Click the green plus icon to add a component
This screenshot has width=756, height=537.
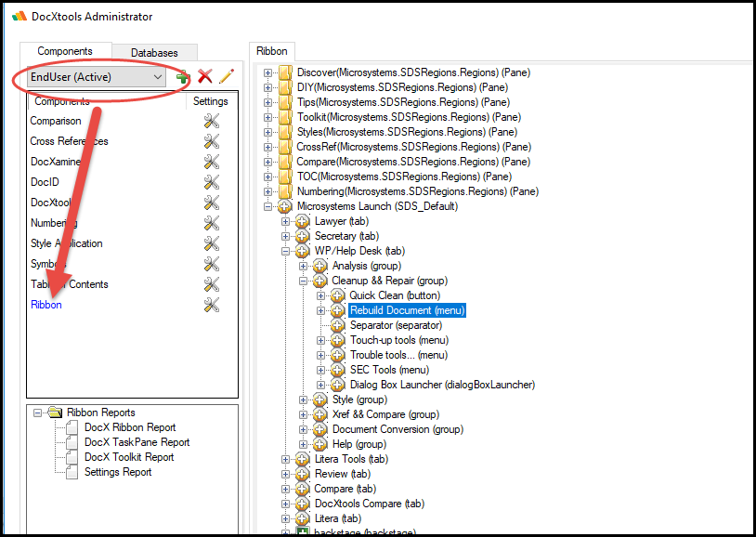pyautogui.click(x=182, y=77)
